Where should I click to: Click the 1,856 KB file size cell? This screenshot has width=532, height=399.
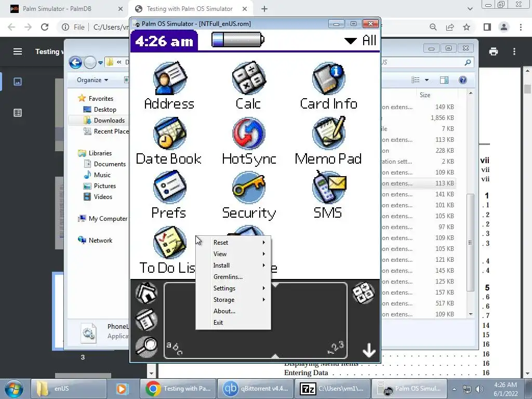click(442, 118)
